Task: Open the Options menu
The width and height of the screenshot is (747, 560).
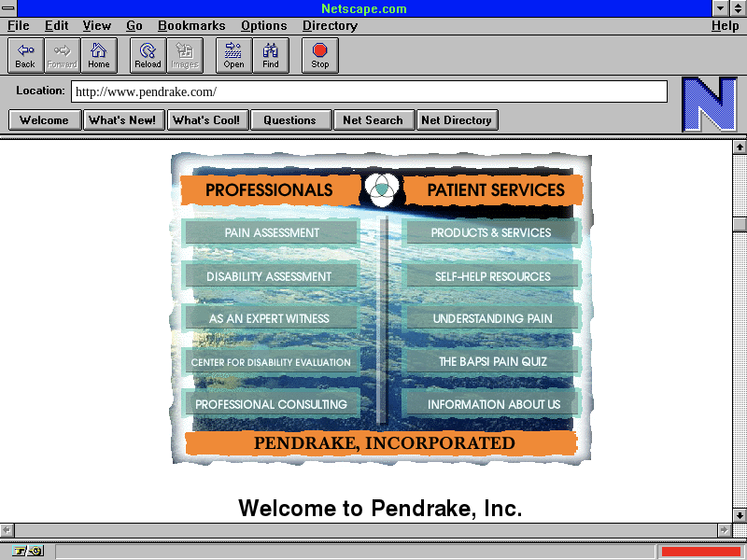Action: click(263, 26)
